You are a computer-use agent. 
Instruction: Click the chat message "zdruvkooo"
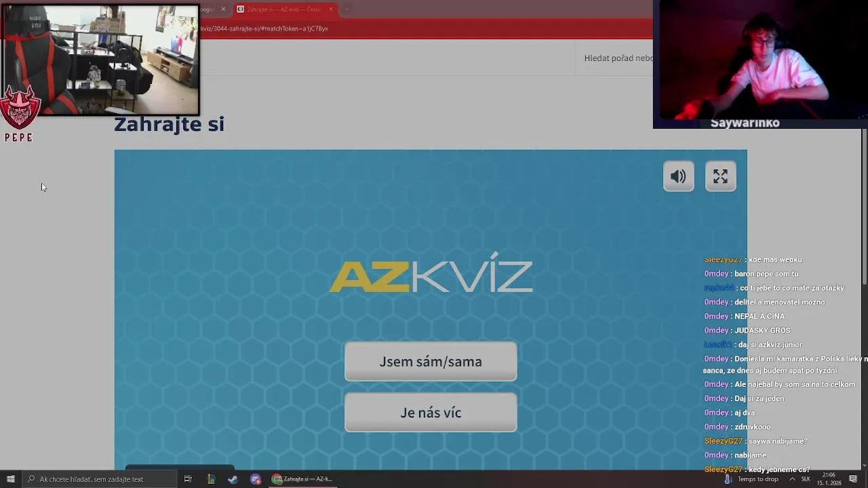(x=753, y=427)
